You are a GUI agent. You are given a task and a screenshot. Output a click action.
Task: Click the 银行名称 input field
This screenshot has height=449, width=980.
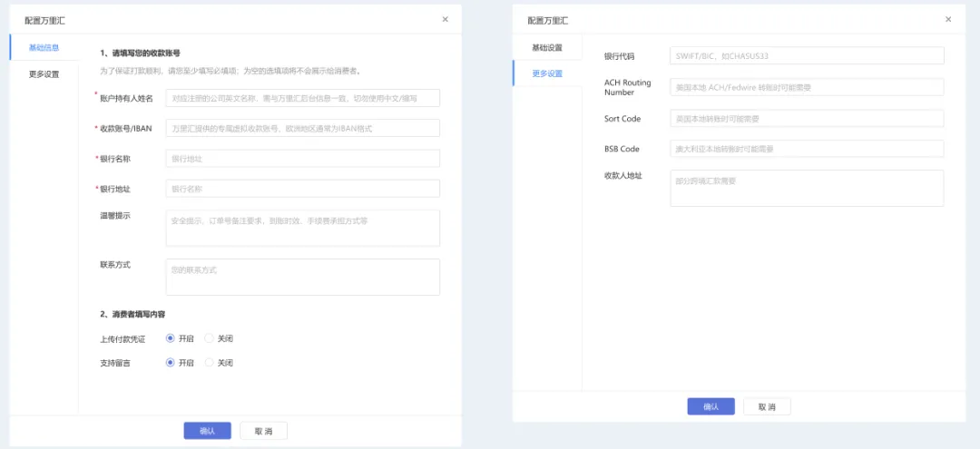pyautogui.click(x=302, y=159)
